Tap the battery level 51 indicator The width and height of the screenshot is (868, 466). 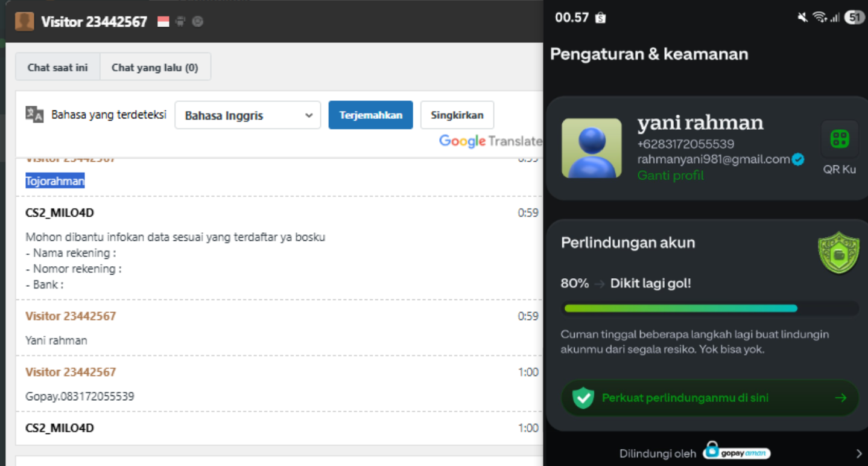click(854, 18)
